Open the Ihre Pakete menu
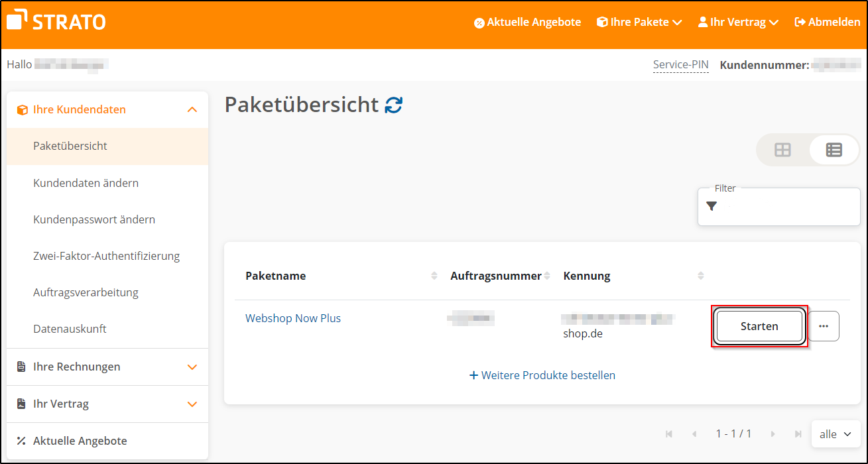 [638, 22]
